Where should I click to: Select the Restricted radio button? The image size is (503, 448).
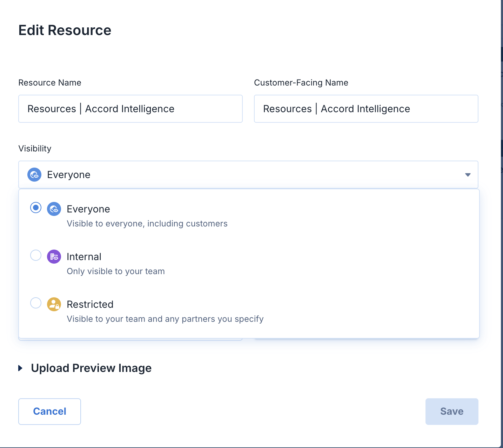click(36, 303)
